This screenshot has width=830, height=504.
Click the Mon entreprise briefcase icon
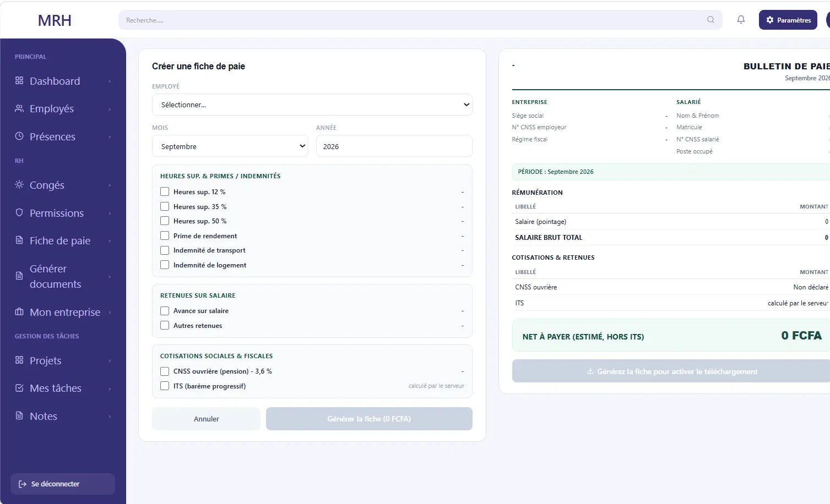[x=19, y=312]
